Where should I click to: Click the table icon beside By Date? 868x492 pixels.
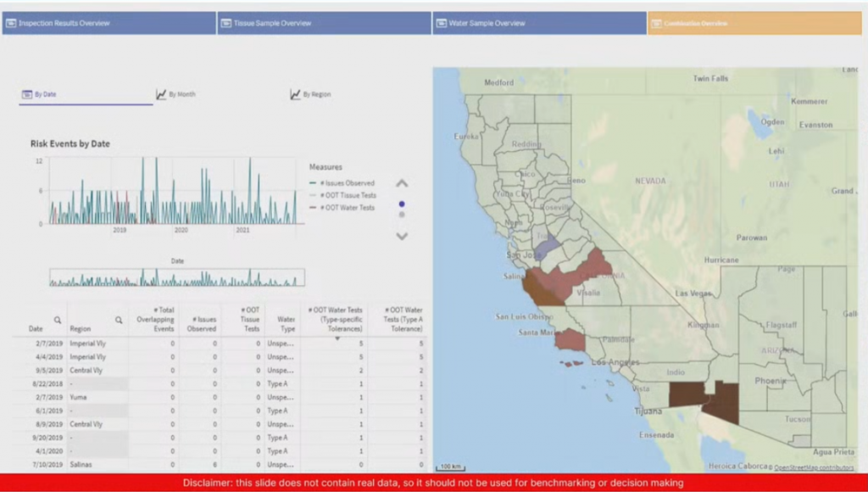coord(26,94)
